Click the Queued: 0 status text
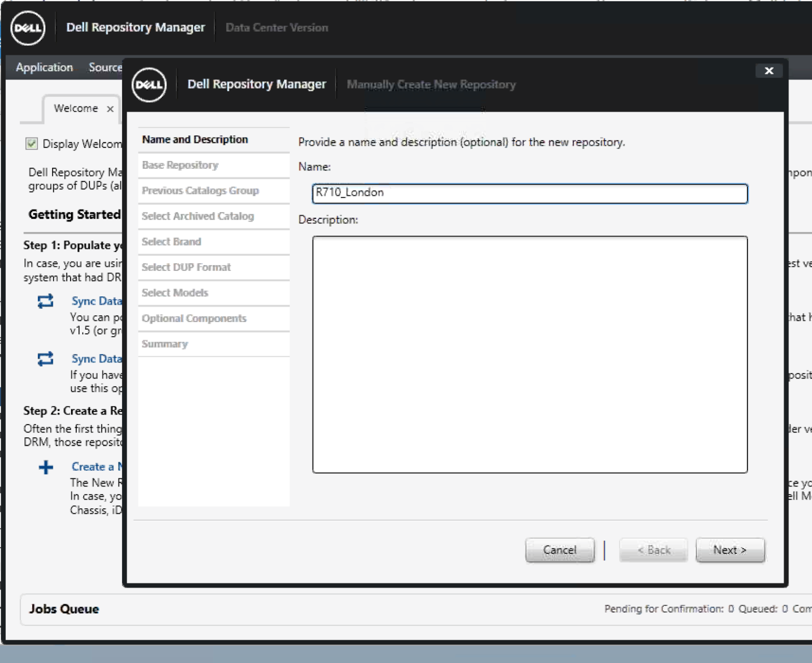This screenshot has height=663, width=812. [x=763, y=609]
